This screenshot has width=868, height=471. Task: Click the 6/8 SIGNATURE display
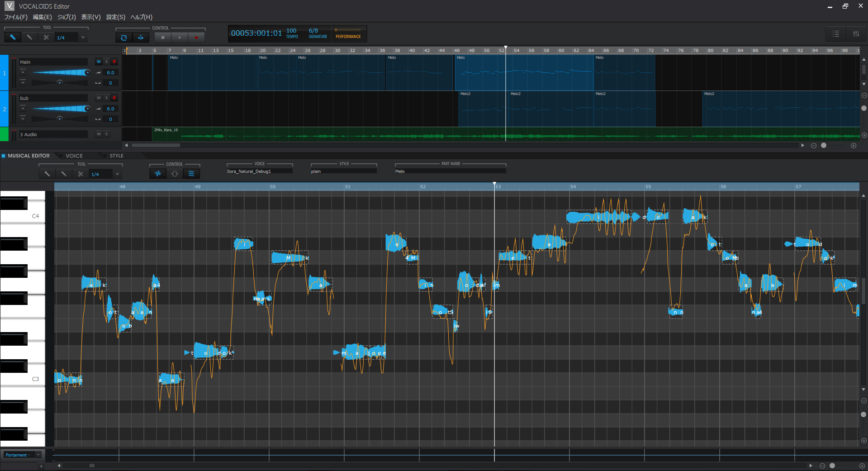pyautogui.click(x=318, y=33)
